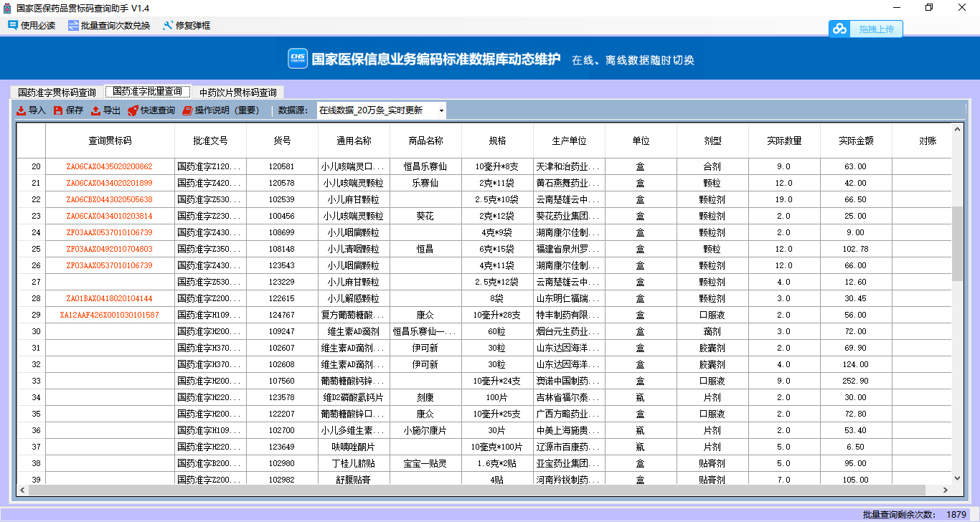Click the 查询贯标码 column header
Viewport: 980px width, 522px height.
[110, 141]
